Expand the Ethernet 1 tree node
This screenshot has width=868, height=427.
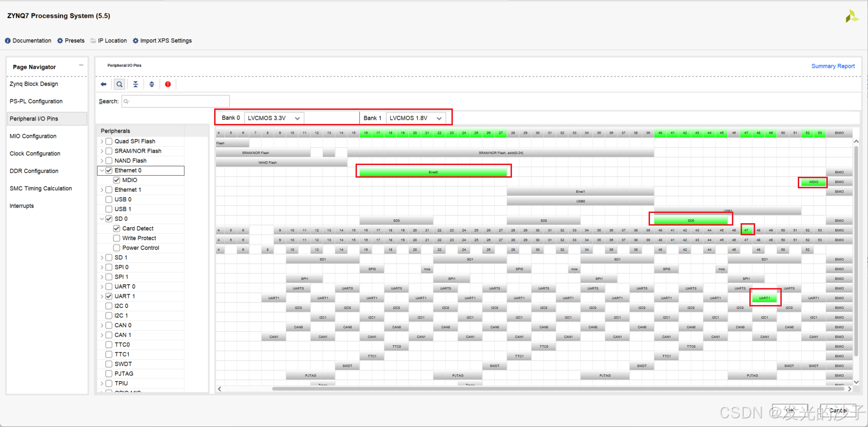pyautogui.click(x=102, y=190)
